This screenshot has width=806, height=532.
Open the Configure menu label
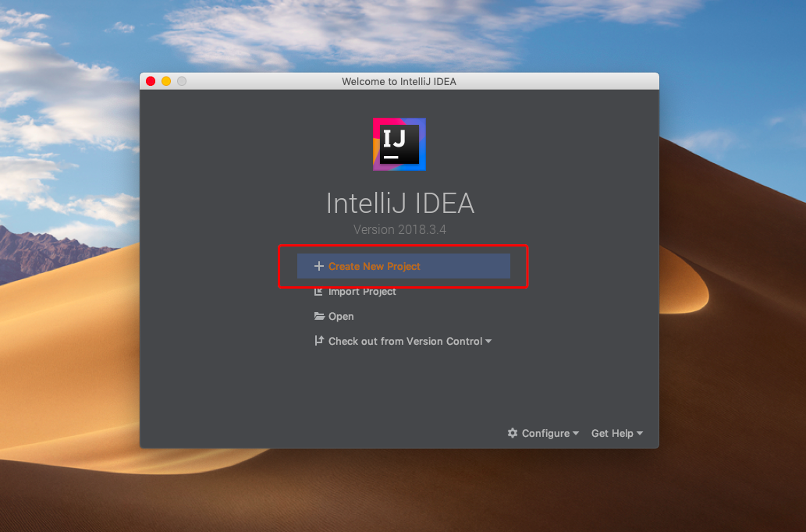coord(545,433)
